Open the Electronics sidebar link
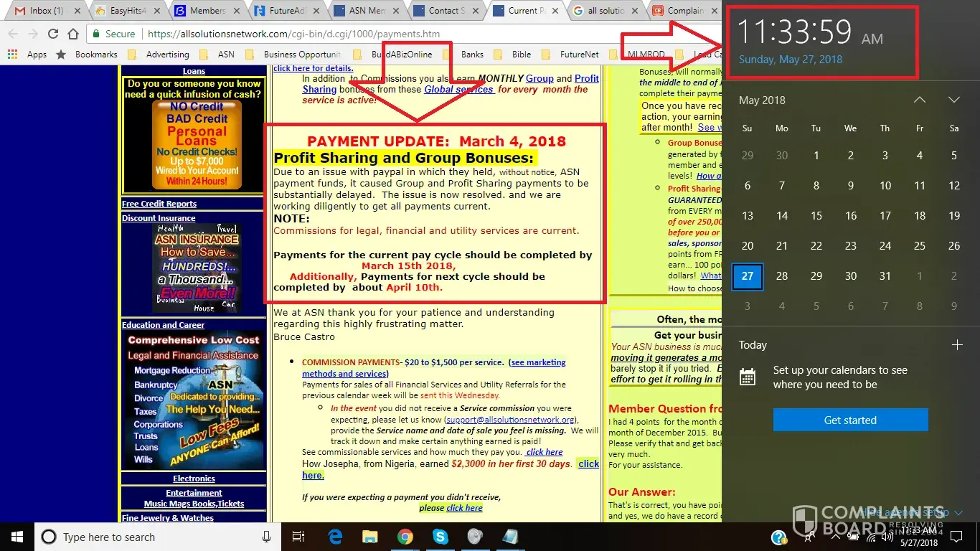The image size is (980, 551). [x=194, y=479]
